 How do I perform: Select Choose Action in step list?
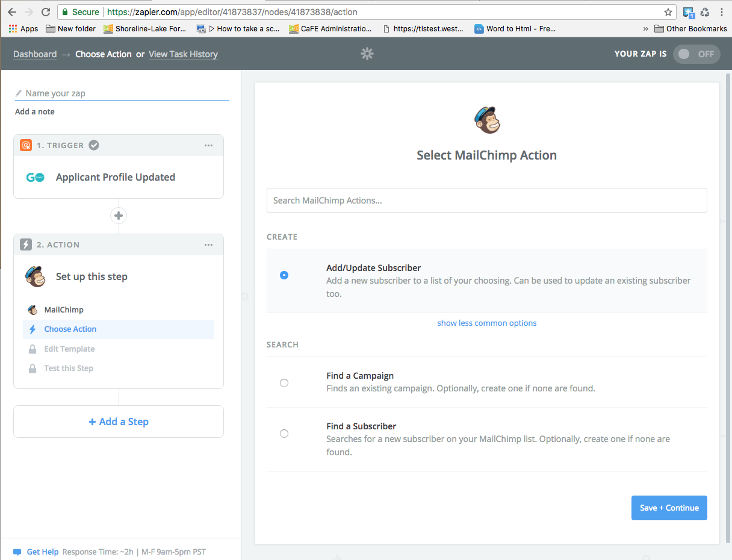tap(119, 329)
